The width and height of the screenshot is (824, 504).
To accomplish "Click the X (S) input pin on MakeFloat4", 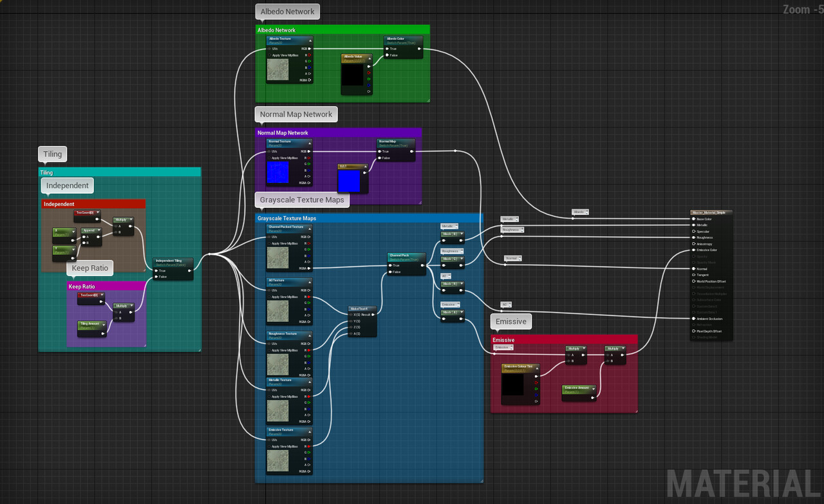I will (x=350, y=315).
